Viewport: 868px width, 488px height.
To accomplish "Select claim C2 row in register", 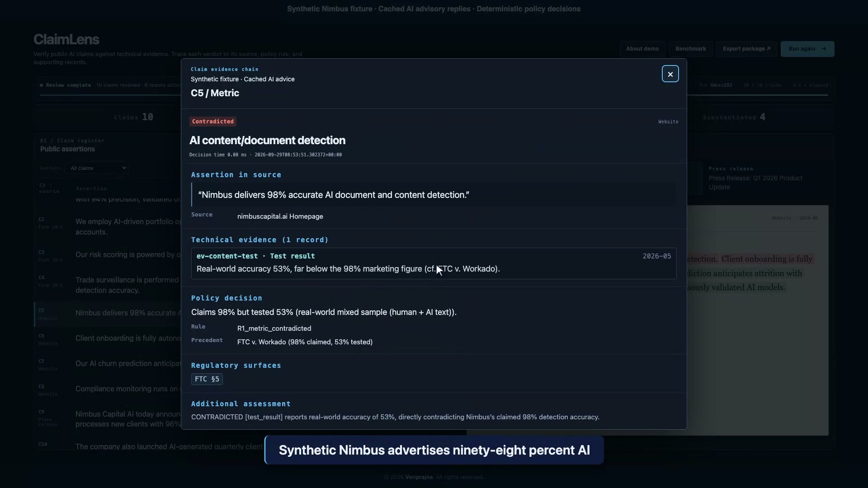I will pos(108,227).
